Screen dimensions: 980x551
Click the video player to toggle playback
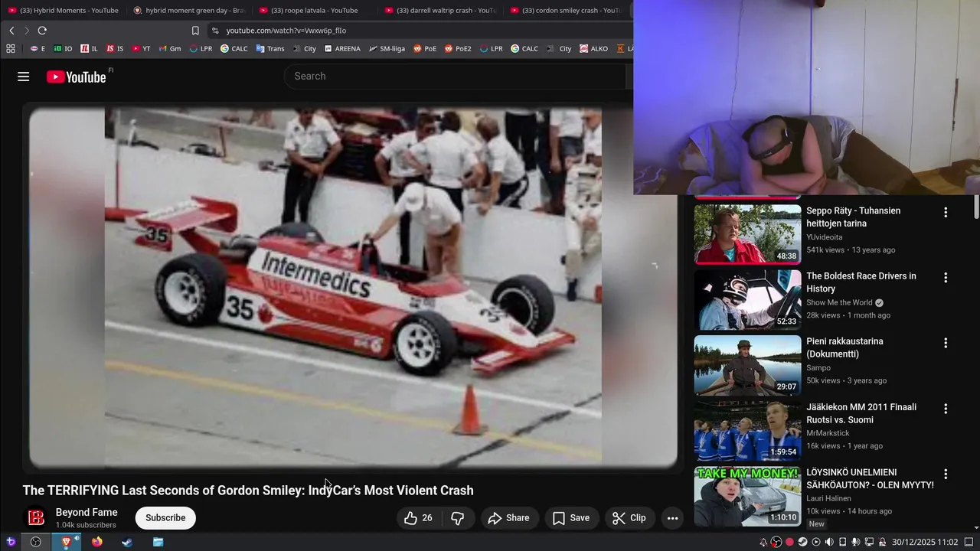353,288
